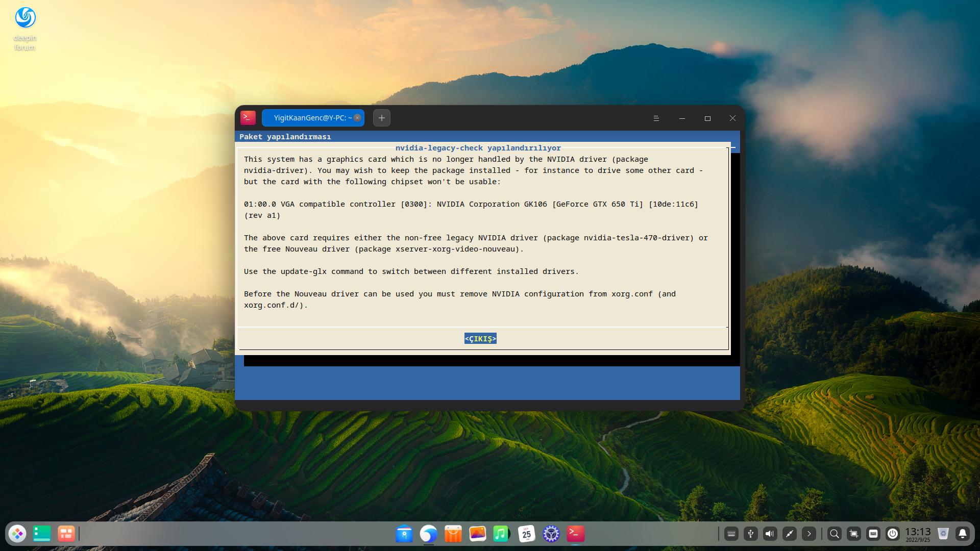The image size is (980, 551).
Task: Click the pen-shaped tray icon
Action: (790, 534)
